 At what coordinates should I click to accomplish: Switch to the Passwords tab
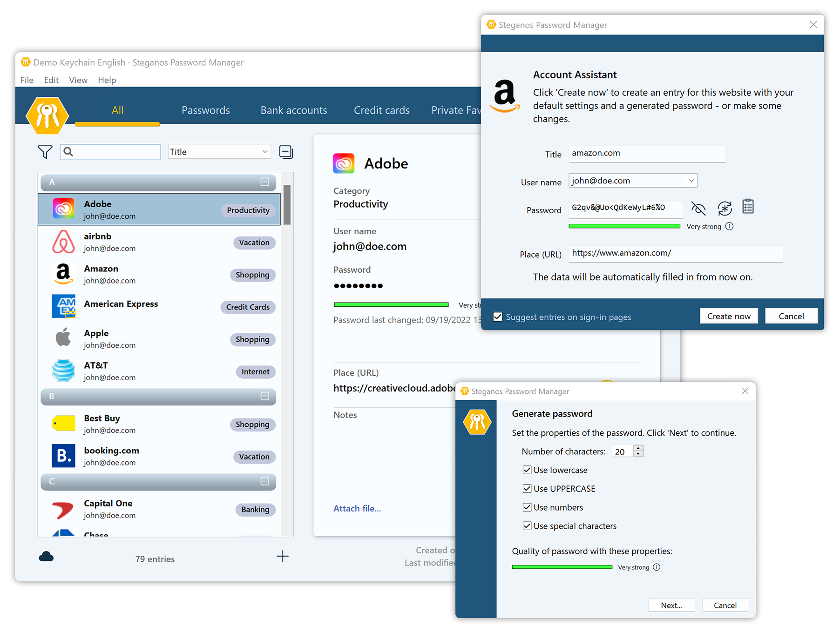coord(206,110)
